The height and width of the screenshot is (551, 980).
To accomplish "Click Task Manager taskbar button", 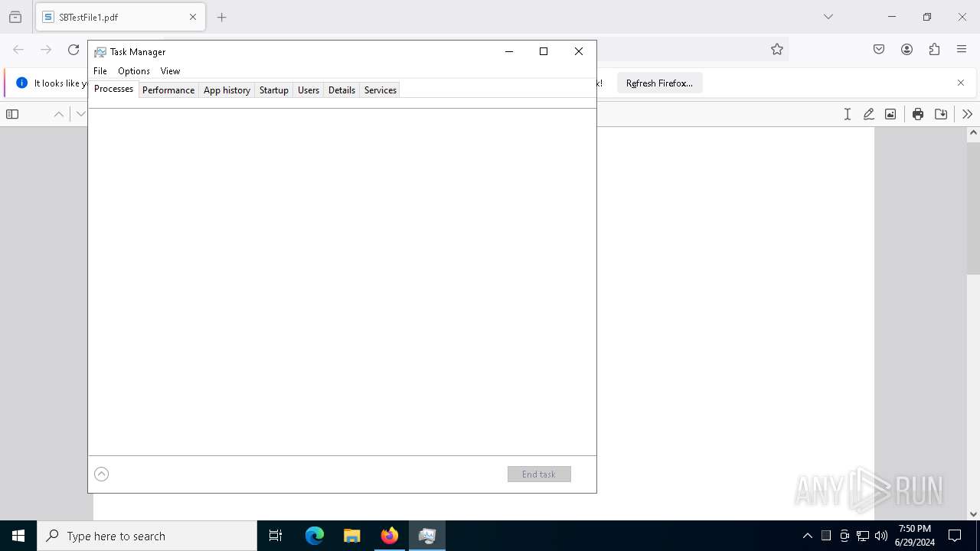I will point(427,536).
